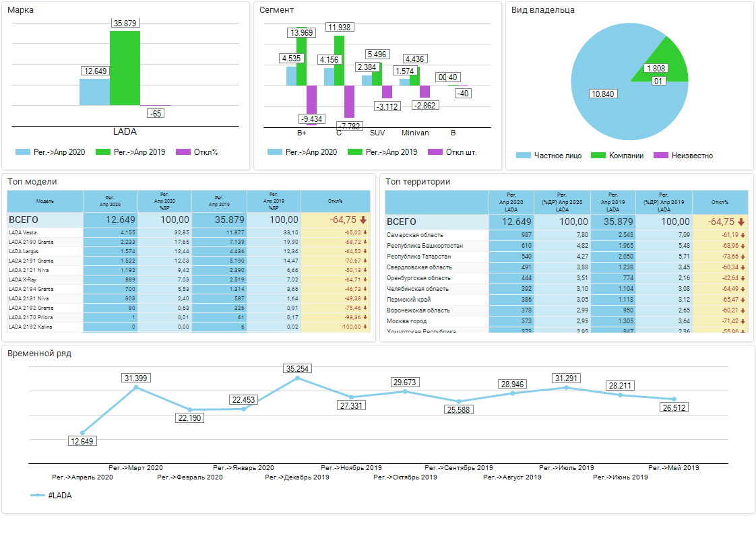Click the down arrow in the Самарская область row
The width and height of the screenshot is (756, 534).
point(743,235)
